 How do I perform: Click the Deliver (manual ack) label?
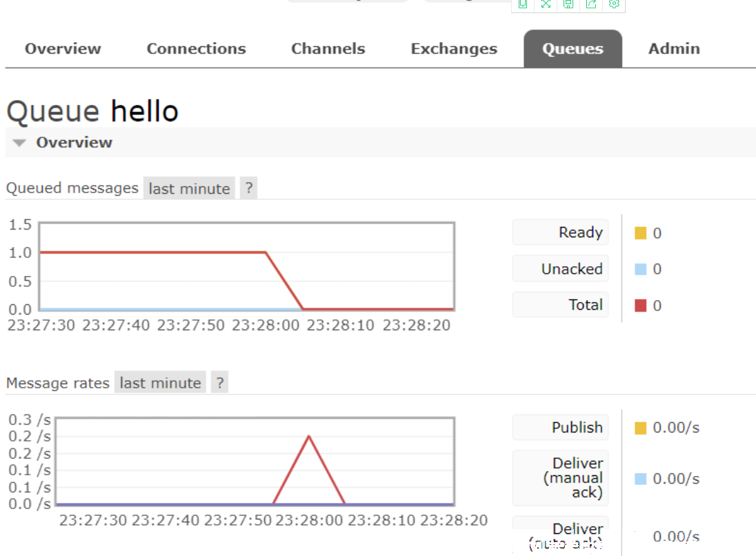(560, 478)
